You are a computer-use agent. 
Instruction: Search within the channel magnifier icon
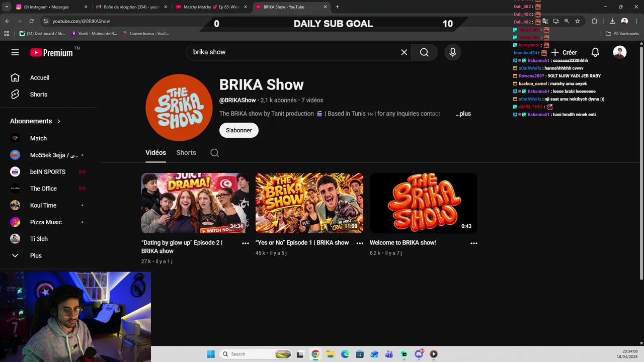(215, 153)
